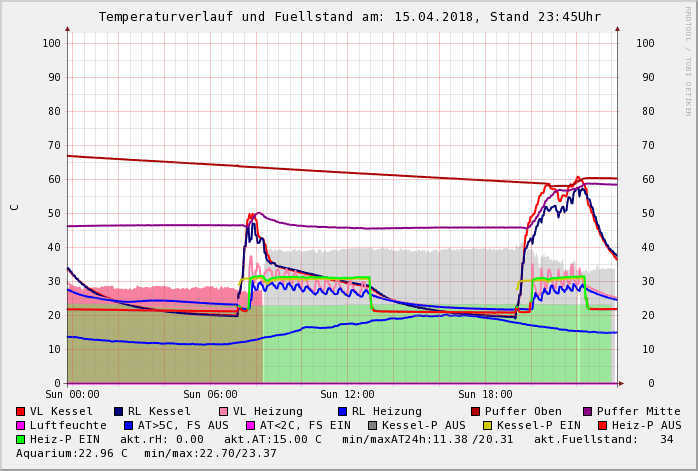The height and width of the screenshot is (471, 698).
Task: Click the 'Sun 12:00' time axis label
Action: (347, 394)
